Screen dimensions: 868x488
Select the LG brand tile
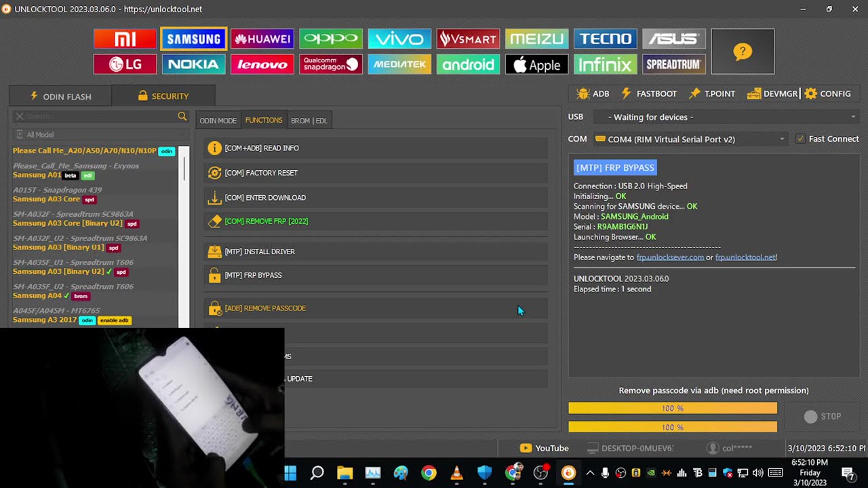[x=125, y=64]
